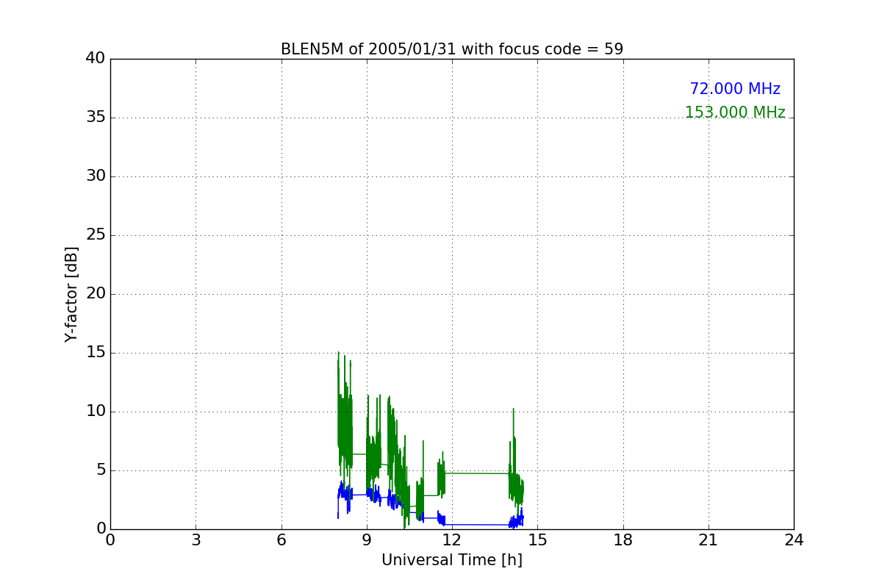The width and height of the screenshot is (882, 588).
Task: Click the y-axis tick label '30'
Action: click(x=96, y=176)
